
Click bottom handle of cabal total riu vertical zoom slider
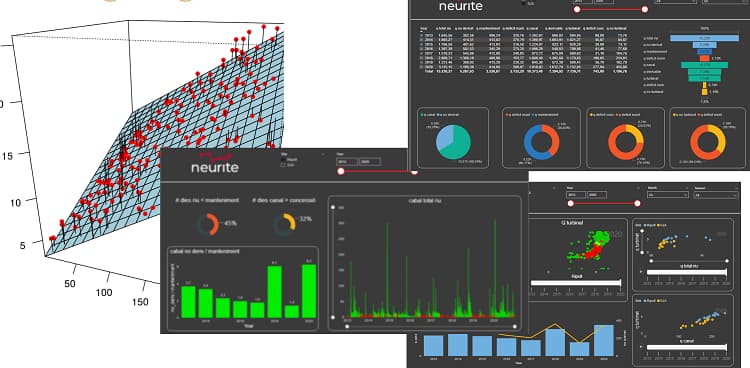[x=333, y=317]
